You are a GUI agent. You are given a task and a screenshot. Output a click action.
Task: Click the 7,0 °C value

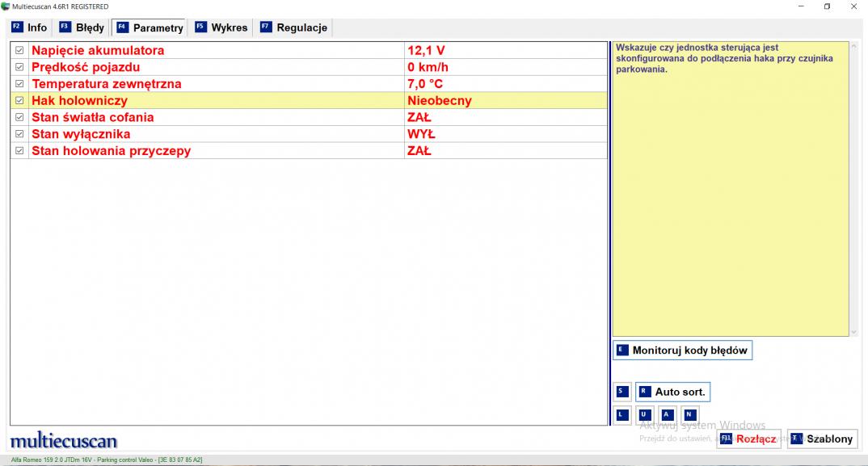point(425,83)
